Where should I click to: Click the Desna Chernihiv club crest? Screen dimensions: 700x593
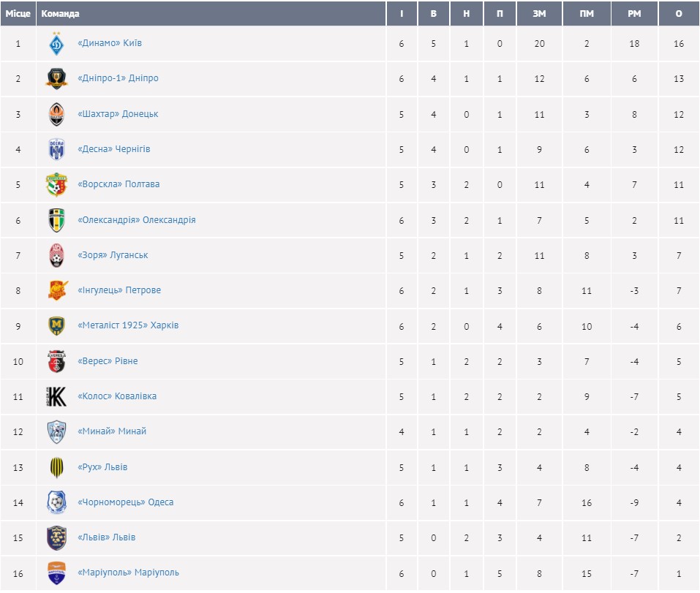pyautogui.click(x=56, y=149)
